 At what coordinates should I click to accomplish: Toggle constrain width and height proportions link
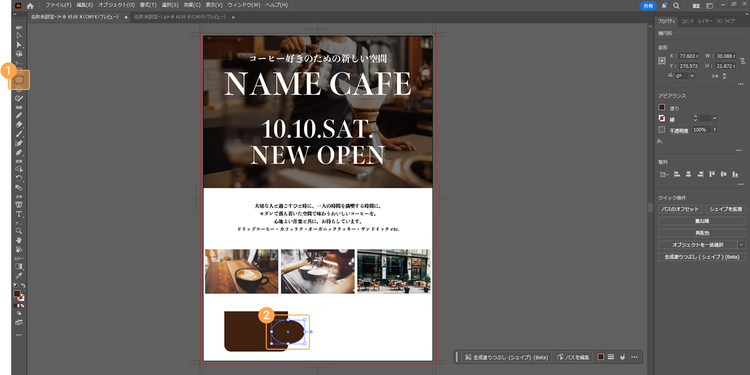tap(742, 61)
